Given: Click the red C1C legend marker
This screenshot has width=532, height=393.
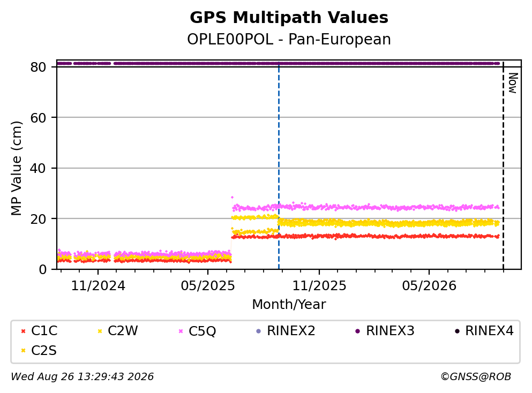Looking at the screenshot, I should 23,331.
